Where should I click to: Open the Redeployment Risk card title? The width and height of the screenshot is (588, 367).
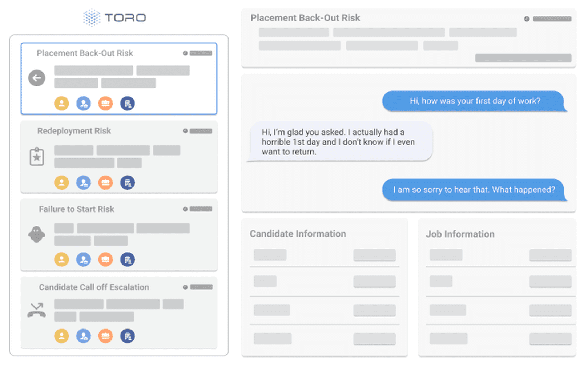tap(74, 131)
